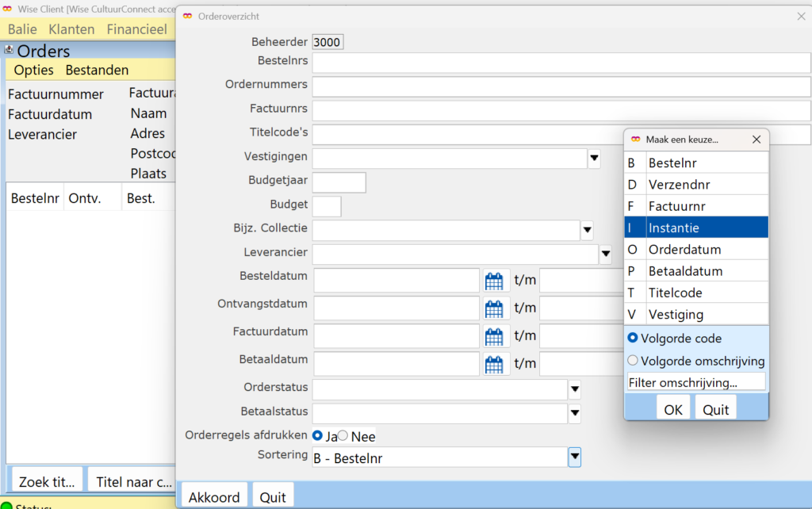Open calendar picker for Betaaldatum
The width and height of the screenshot is (812, 509).
[494, 364]
